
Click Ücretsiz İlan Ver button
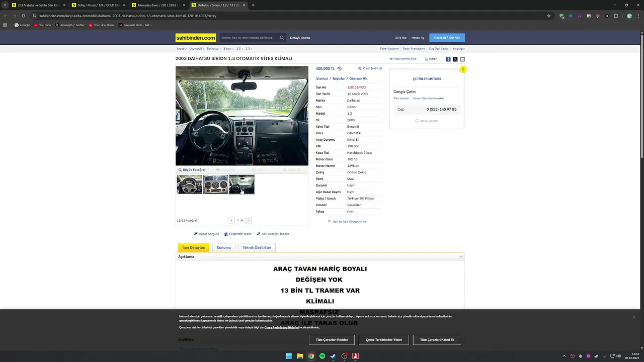[x=447, y=38]
